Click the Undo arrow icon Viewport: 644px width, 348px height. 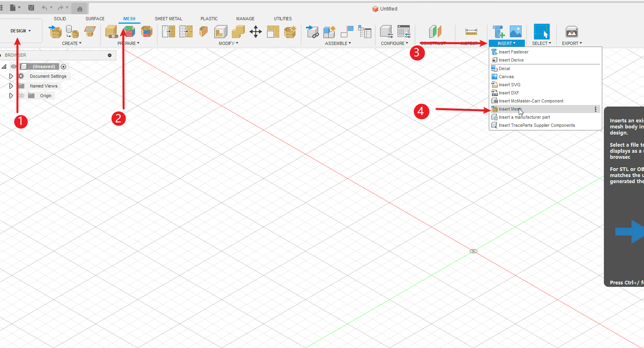pyautogui.click(x=44, y=8)
